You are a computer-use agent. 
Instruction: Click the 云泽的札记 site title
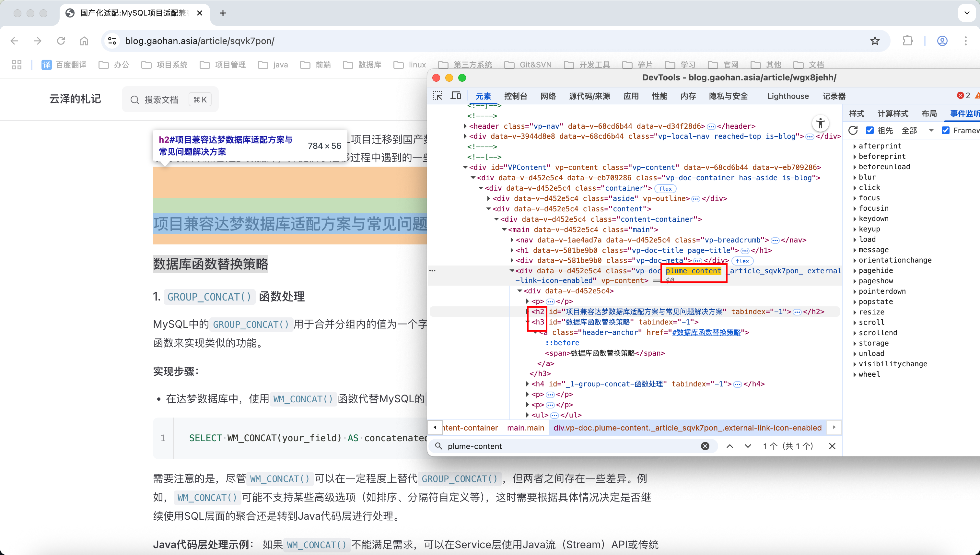click(75, 99)
